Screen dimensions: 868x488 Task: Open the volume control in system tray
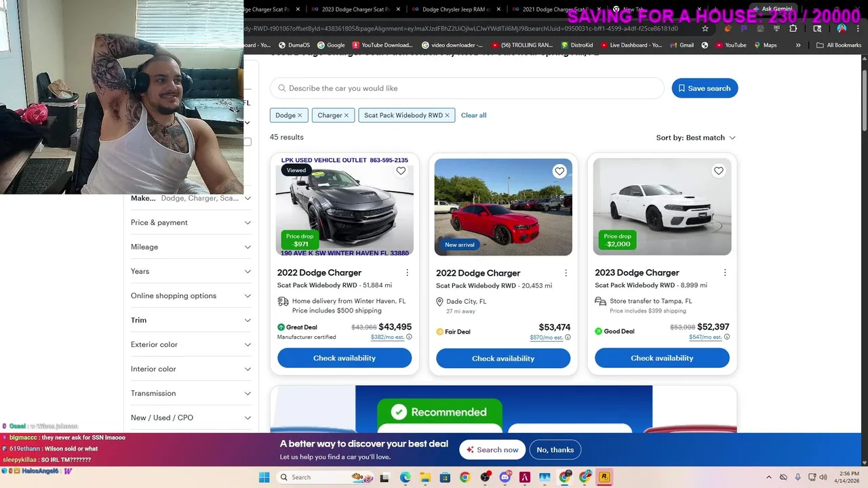[x=823, y=477]
